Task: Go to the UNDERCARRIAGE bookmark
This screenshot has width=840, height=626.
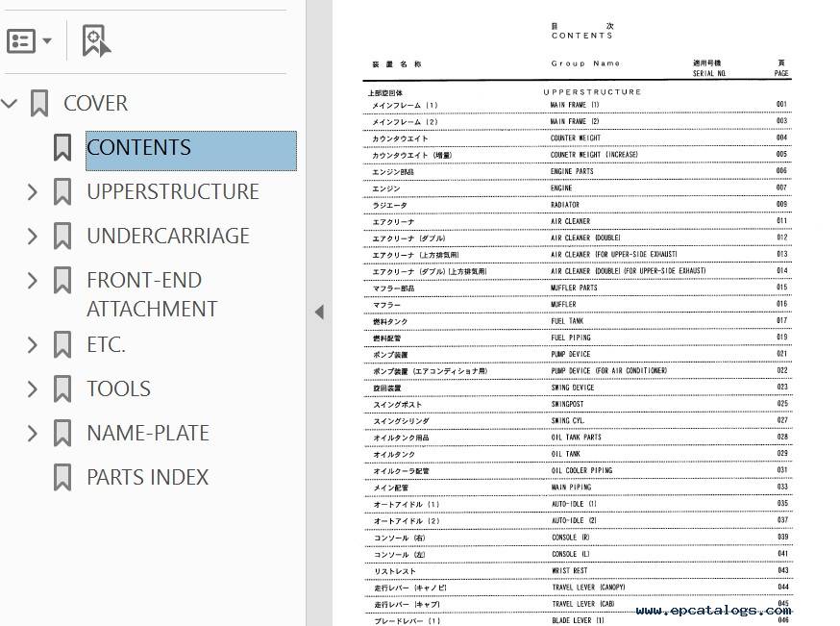Action: pyautogui.click(x=168, y=236)
